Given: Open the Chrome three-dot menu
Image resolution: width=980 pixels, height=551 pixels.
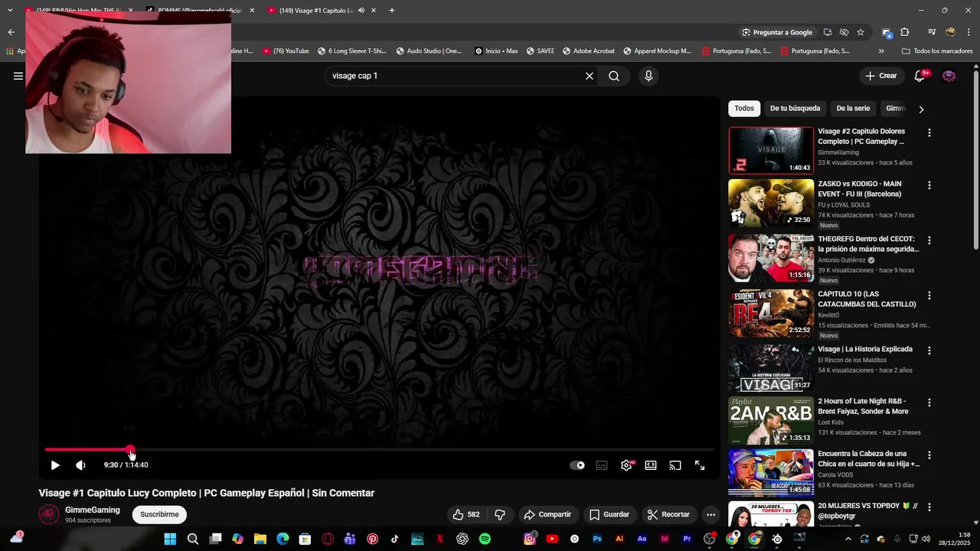Looking at the screenshot, I should 969,32.
